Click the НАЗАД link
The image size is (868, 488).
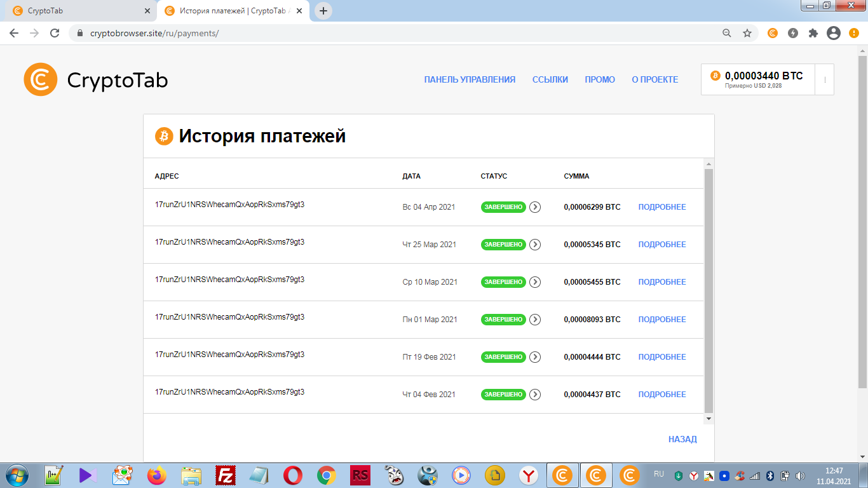682,439
